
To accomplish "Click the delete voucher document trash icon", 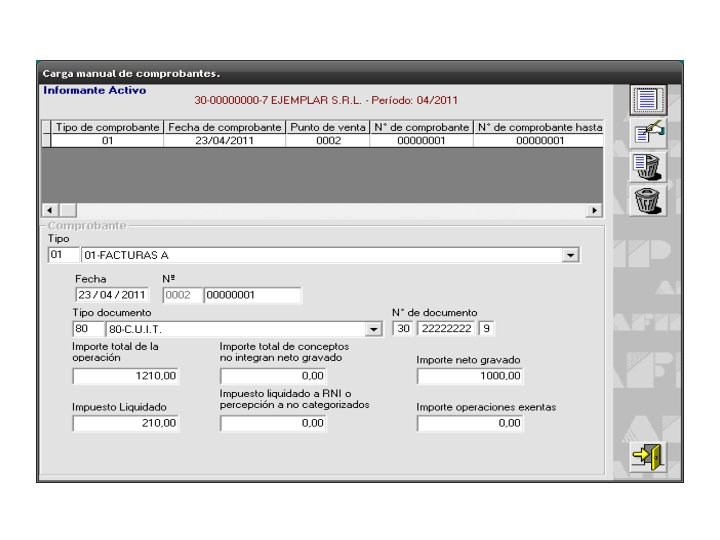I will point(647,167).
